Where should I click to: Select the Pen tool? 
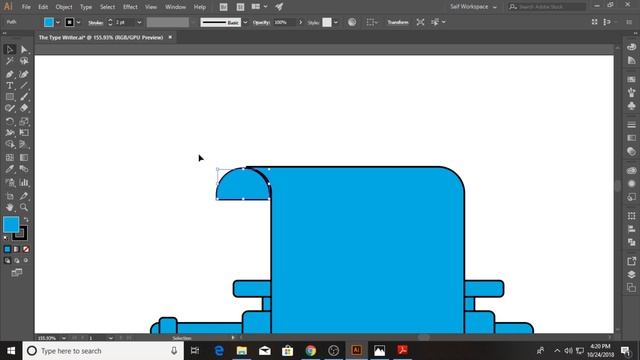pos(10,74)
